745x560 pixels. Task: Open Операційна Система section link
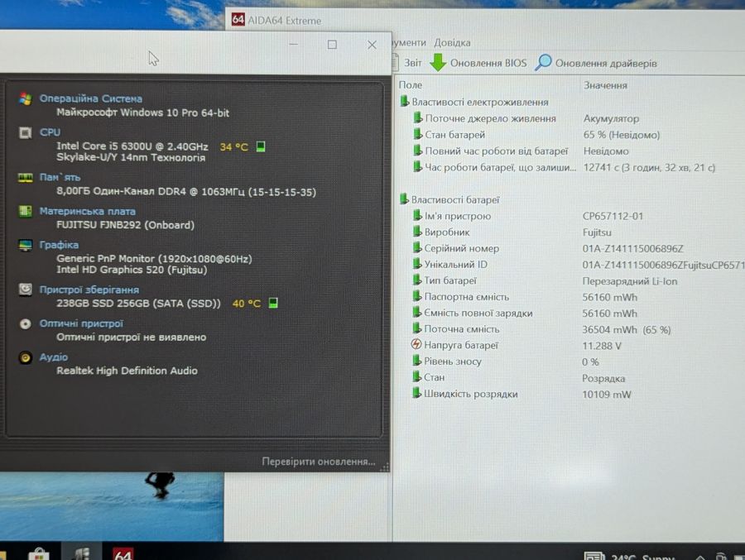point(91,98)
